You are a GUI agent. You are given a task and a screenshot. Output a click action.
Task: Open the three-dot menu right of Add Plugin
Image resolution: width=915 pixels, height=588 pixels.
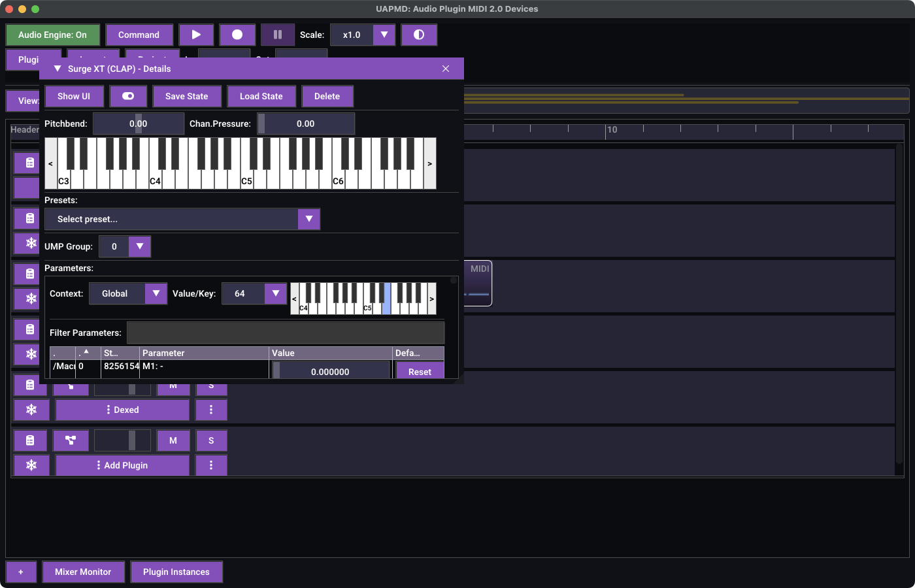pyautogui.click(x=211, y=465)
